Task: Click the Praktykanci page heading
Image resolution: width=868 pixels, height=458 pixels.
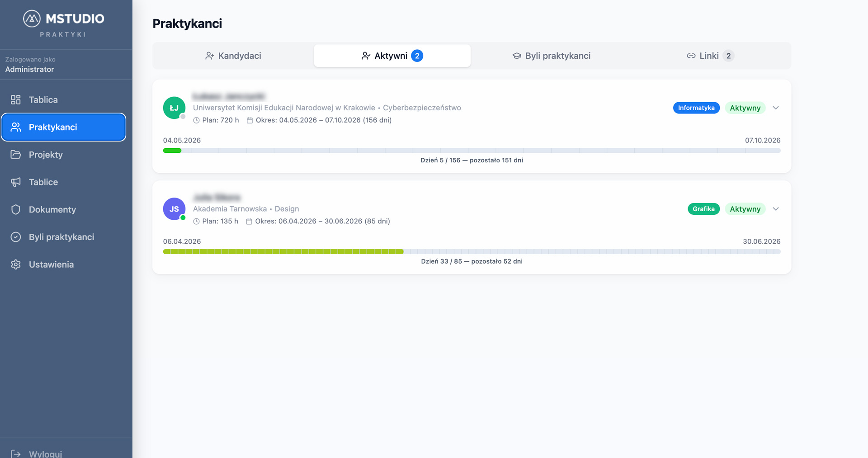Action: [x=187, y=24]
